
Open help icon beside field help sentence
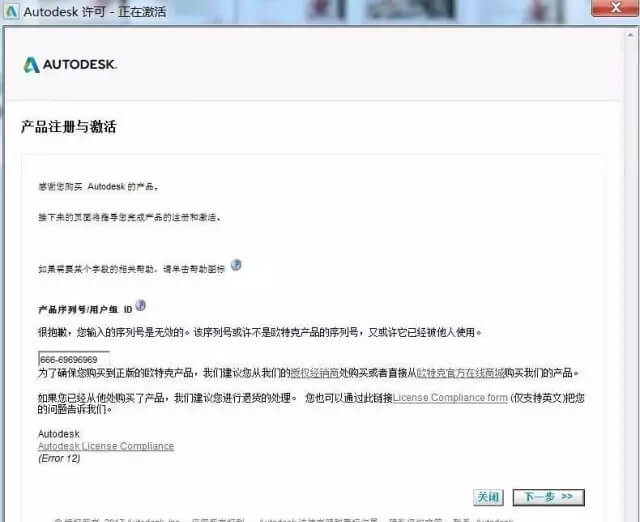[236, 265]
